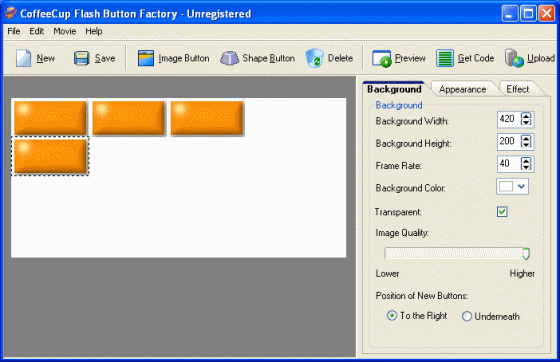560x362 pixels.
Task: Select the second orange button in top row
Action: point(129,118)
